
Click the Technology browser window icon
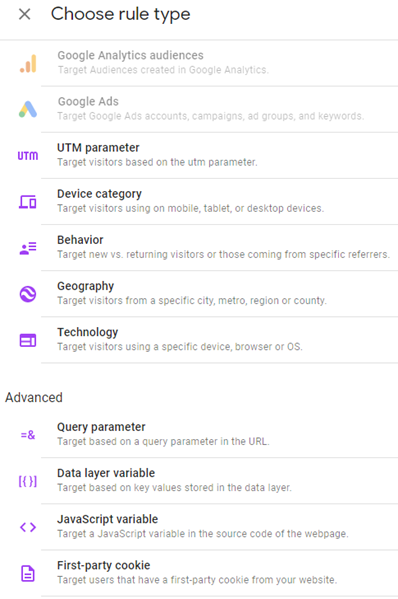click(x=28, y=340)
